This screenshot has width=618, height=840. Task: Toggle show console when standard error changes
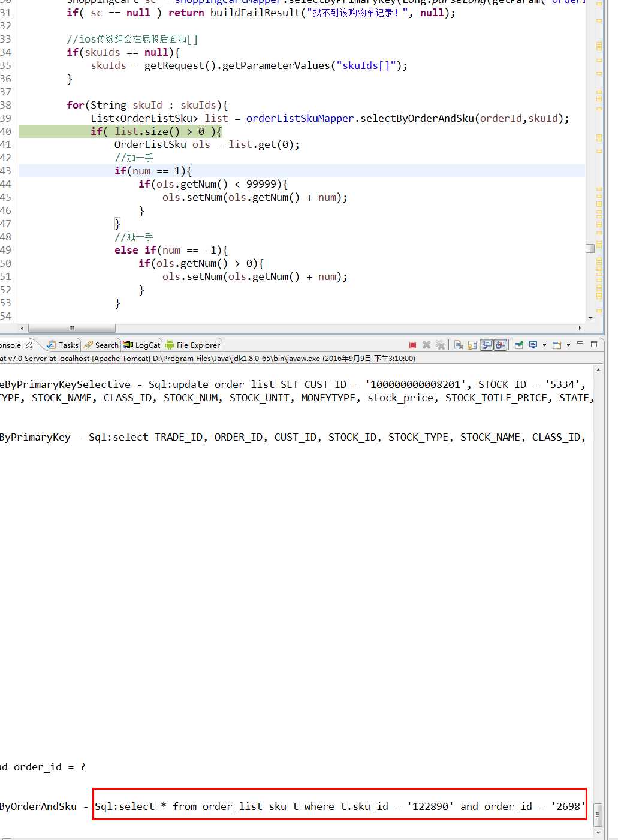point(501,345)
